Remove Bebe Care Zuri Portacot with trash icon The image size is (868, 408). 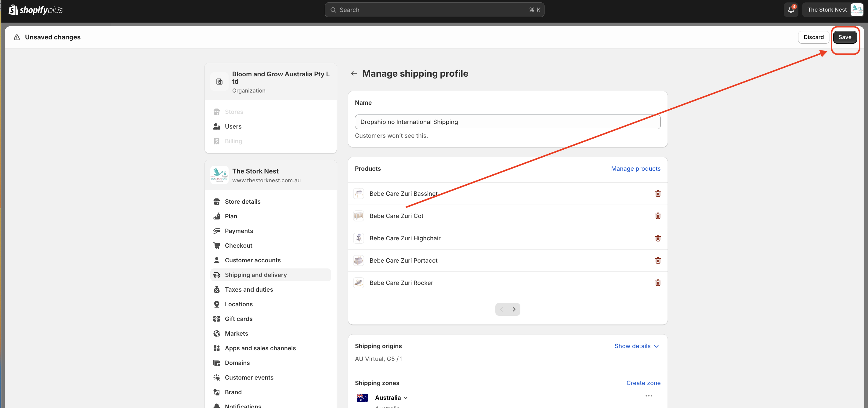click(x=658, y=260)
